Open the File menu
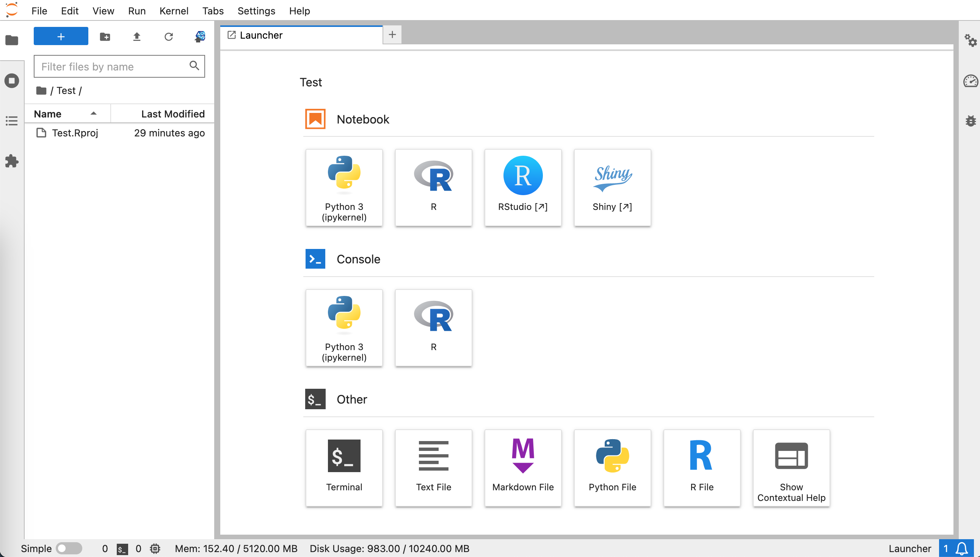 (39, 11)
